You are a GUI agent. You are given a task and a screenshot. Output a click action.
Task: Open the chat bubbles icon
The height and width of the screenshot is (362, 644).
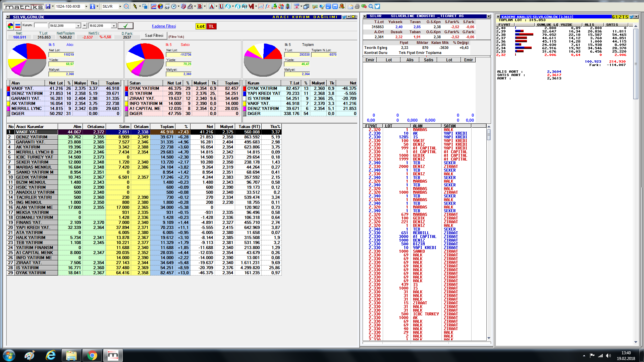pos(364,6)
